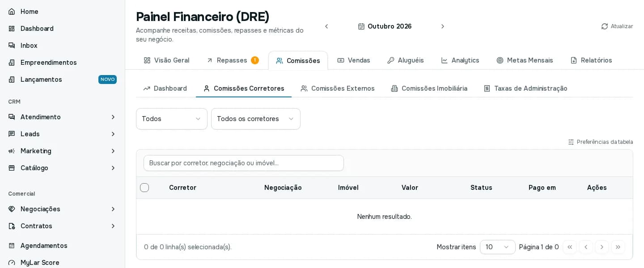
Task: Select the Comissões Imobiliária sub-tab
Action: click(x=429, y=88)
